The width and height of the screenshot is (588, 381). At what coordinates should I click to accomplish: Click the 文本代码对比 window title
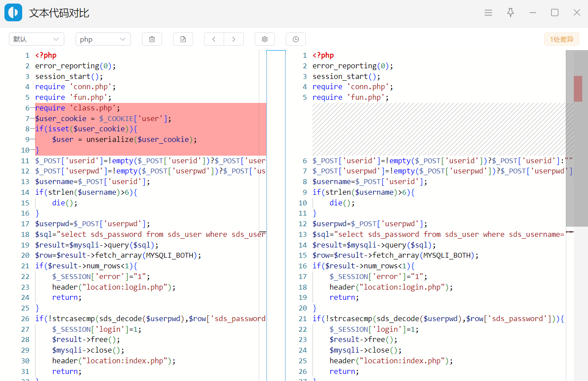(x=59, y=13)
